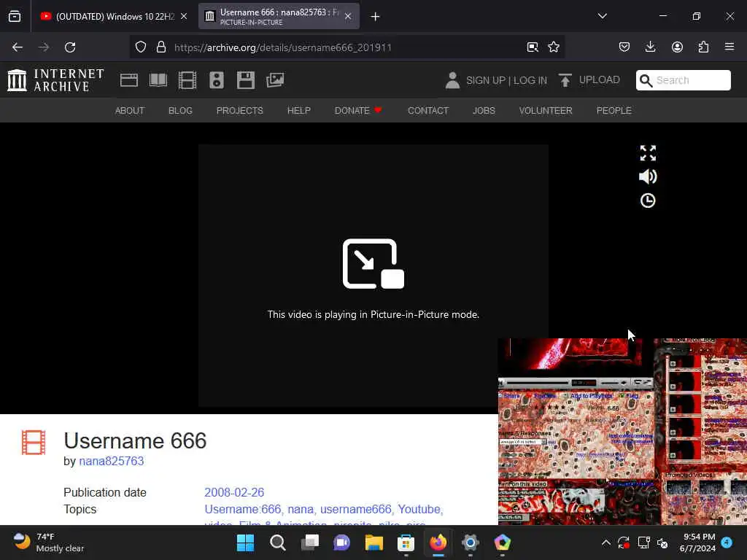
Task: Switch to the OUTDATED Windows 10 22H2 tab
Action: tap(115, 16)
